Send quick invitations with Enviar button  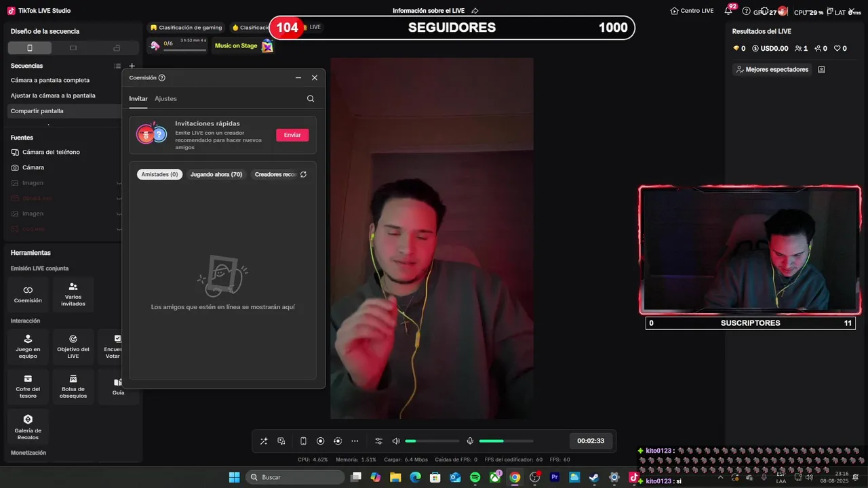pyautogui.click(x=292, y=135)
